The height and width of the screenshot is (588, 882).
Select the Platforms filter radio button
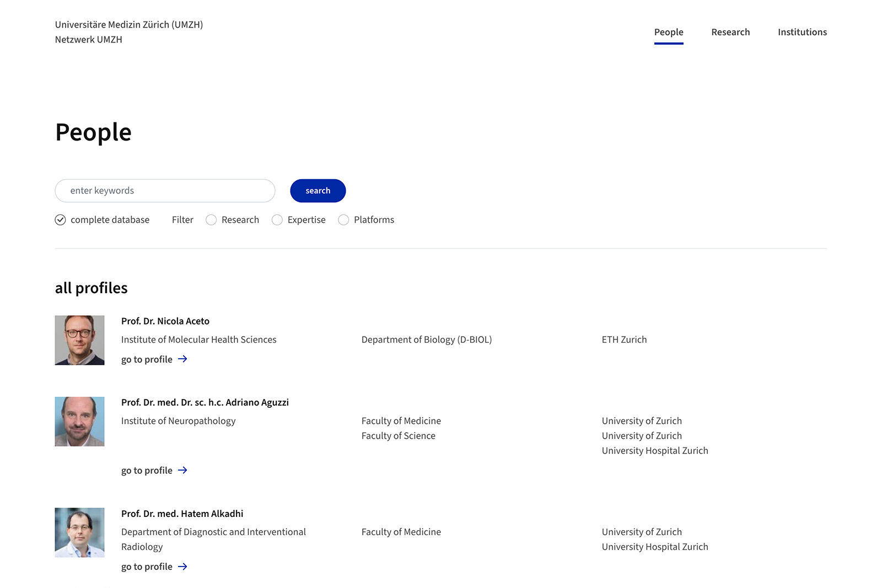click(x=343, y=220)
